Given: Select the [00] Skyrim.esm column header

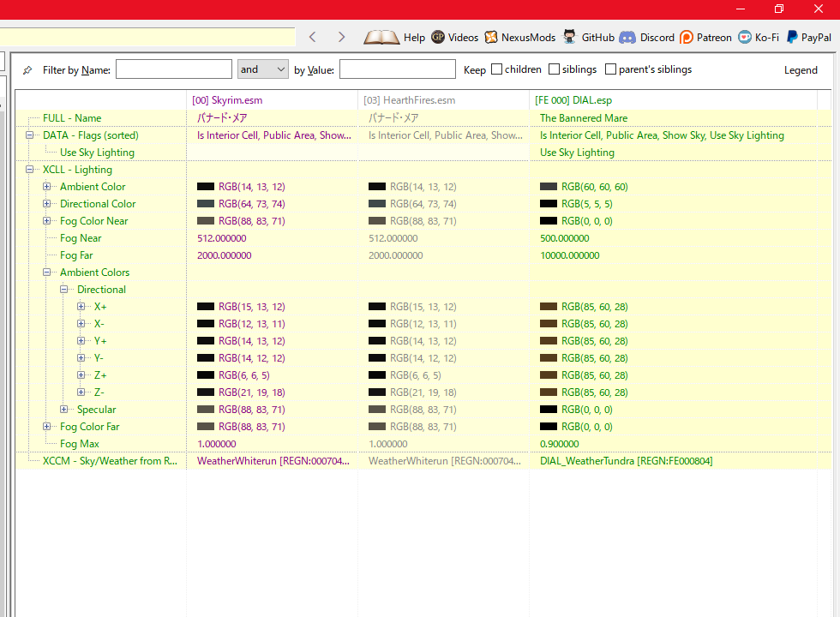Looking at the screenshot, I should click(x=273, y=100).
